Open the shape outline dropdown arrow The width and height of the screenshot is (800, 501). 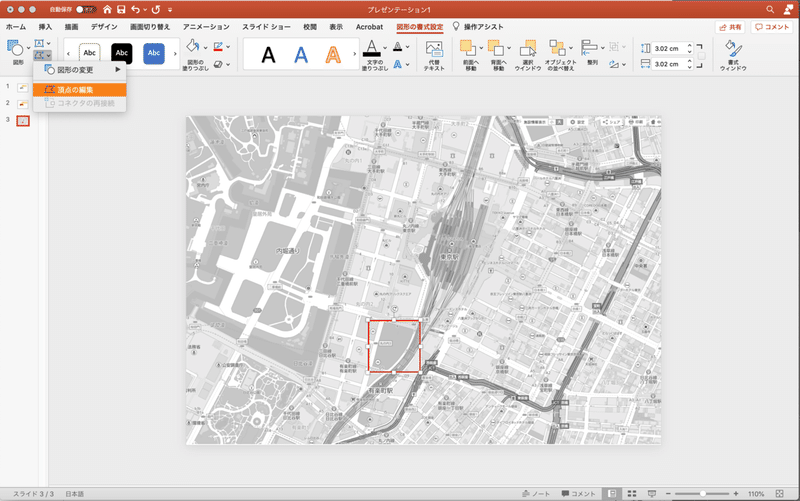click(228, 47)
